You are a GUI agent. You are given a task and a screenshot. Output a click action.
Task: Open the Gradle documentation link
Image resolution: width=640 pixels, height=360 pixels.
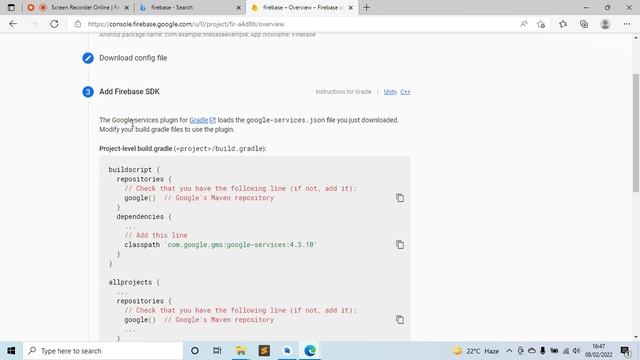pos(199,120)
